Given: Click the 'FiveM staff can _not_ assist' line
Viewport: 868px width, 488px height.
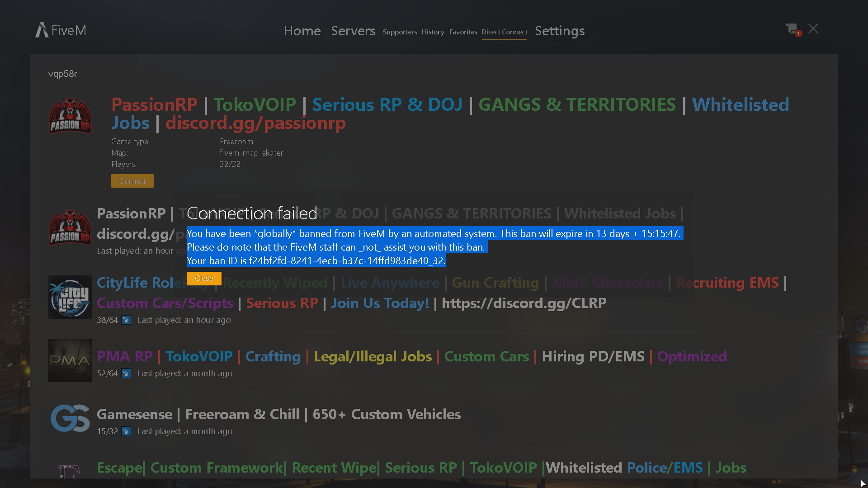Looking at the screenshot, I should coord(336,247).
